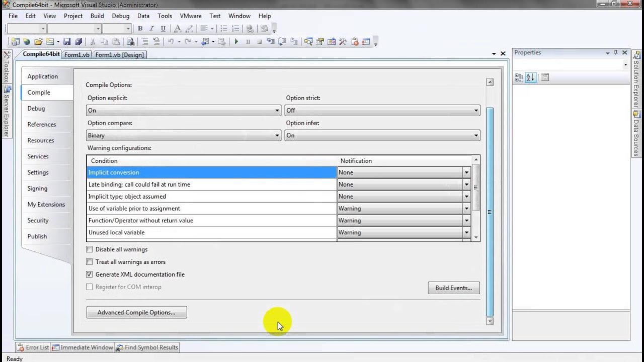Click the Notification column header
Image resolution: width=644 pixels, height=362 pixels.
click(404, 161)
